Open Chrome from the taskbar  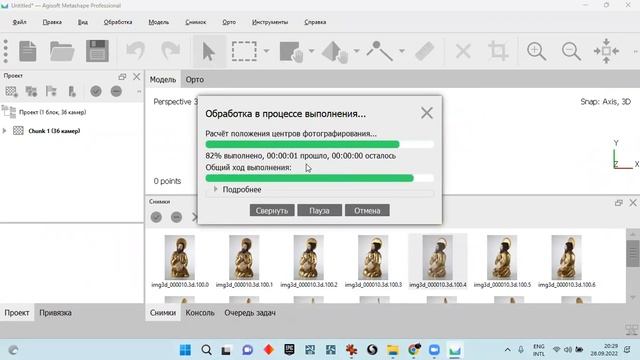(x=414, y=350)
